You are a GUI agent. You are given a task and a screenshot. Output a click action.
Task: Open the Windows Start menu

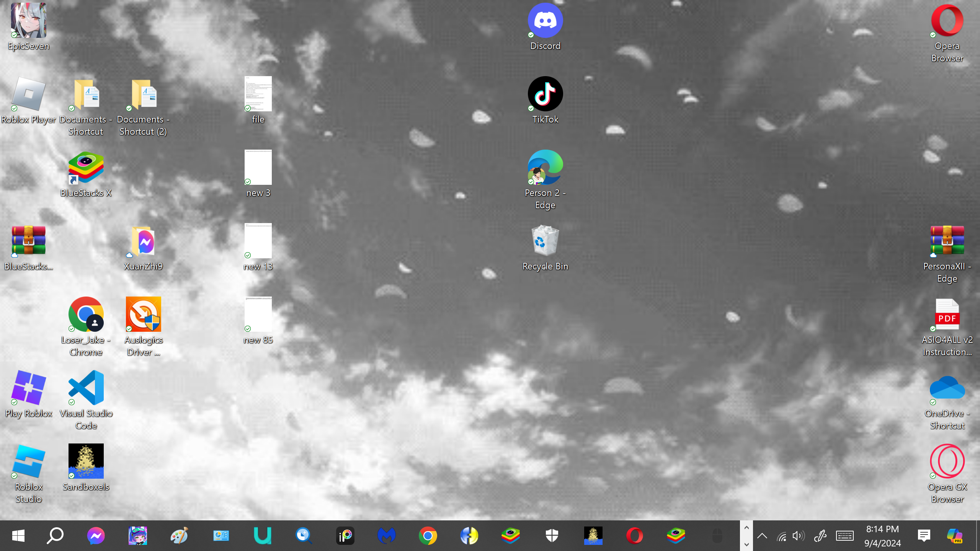(18, 536)
